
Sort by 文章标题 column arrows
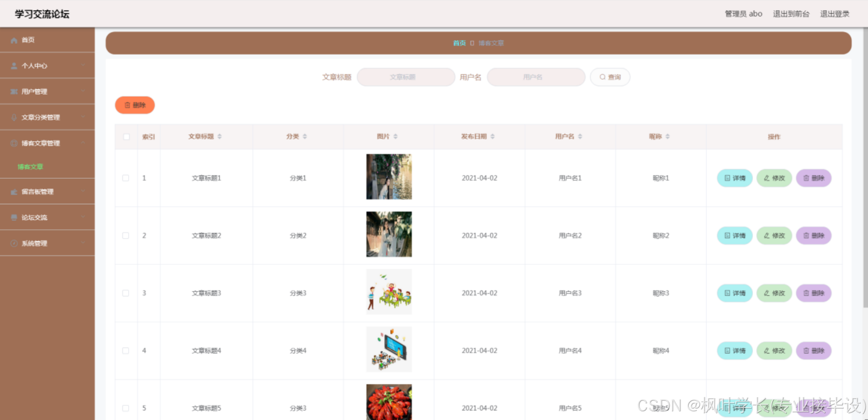click(219, 136)
